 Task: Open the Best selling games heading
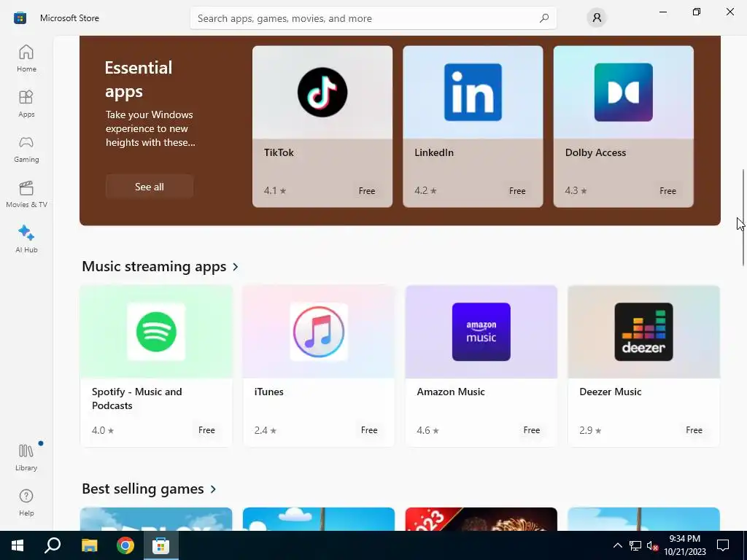click(x=143, y=489)
